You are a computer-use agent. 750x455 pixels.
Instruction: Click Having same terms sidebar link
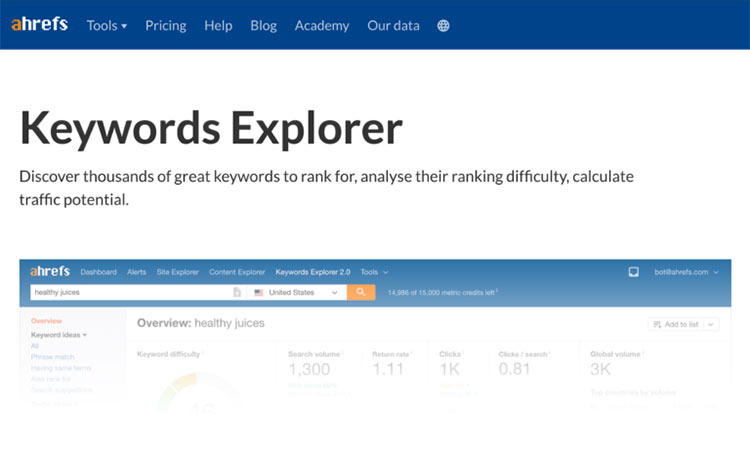click(x=61, y=367)
